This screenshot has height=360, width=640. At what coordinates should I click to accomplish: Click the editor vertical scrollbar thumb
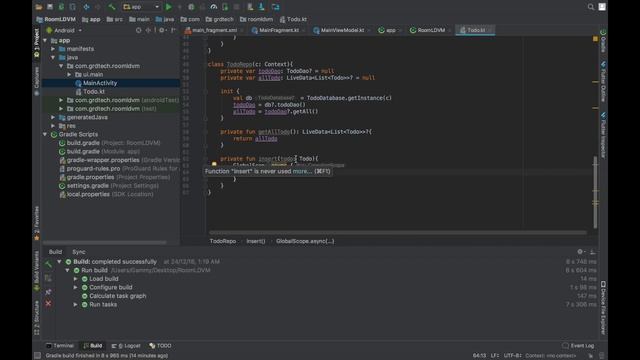595,192
